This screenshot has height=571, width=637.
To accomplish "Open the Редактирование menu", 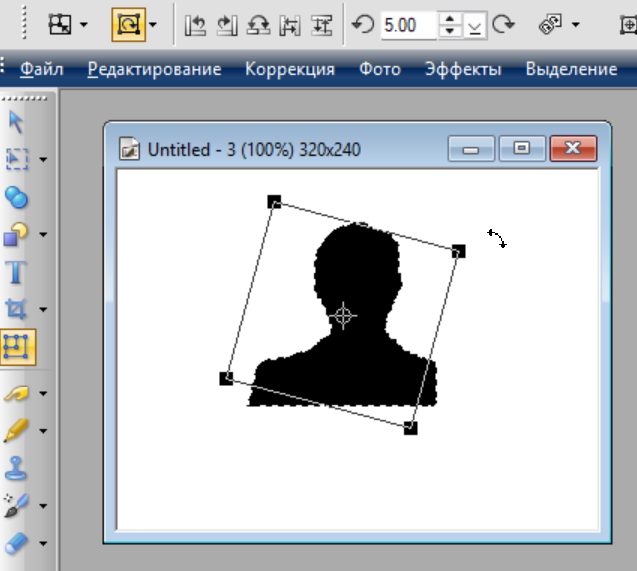I will pyautogui.click(x=154, y=70).
